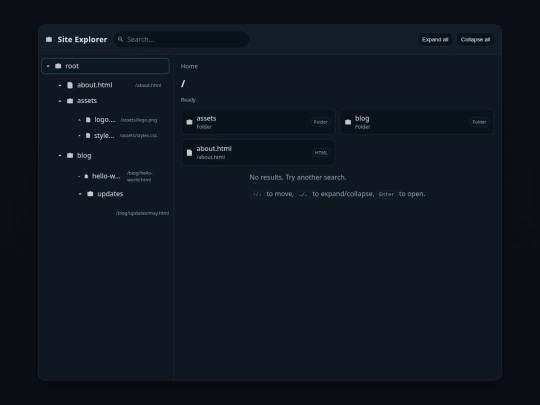Screen dimensions: 540x405
Task: Go to the Home breadcrumb
Action: coord(189,66)
